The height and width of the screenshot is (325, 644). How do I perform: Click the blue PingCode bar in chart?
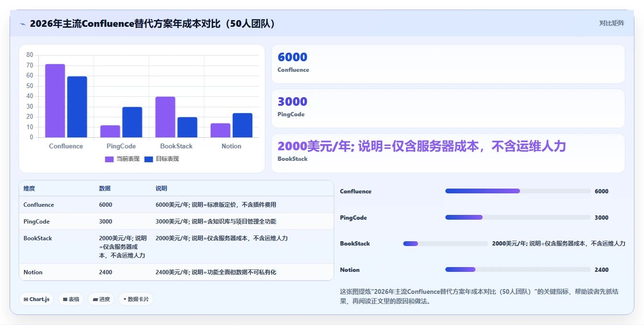pos(132,122)
